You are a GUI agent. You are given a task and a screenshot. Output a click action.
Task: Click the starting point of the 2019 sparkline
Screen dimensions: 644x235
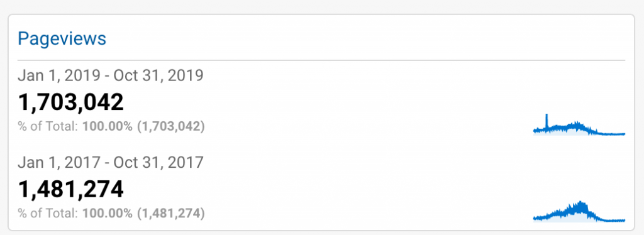pos(535,131)
